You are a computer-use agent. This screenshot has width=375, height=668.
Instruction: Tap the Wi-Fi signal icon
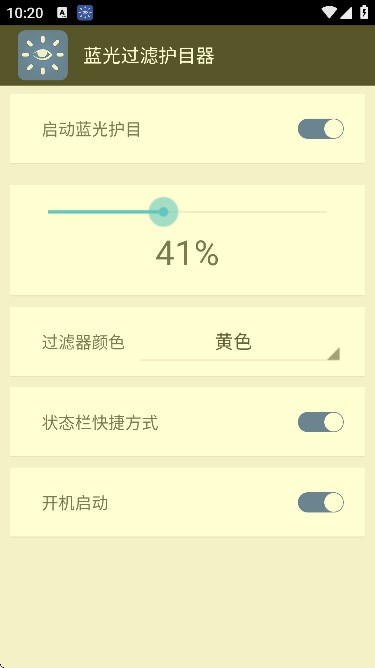pyautogui.click(x=329, y=12)
